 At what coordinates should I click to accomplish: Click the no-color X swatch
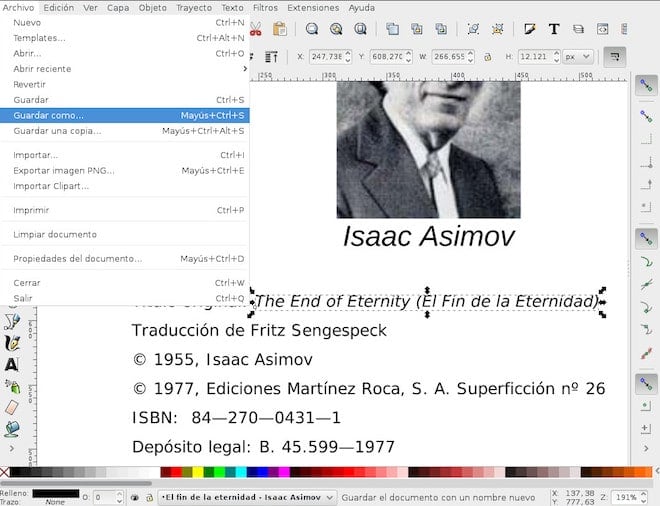pos(5,472)
